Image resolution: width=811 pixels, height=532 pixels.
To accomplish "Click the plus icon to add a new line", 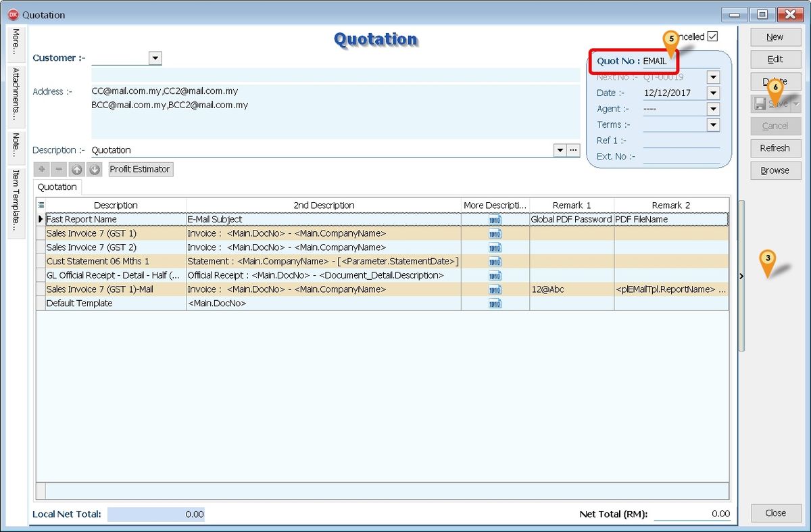I will pyautogui.click(x=42, y=169).
